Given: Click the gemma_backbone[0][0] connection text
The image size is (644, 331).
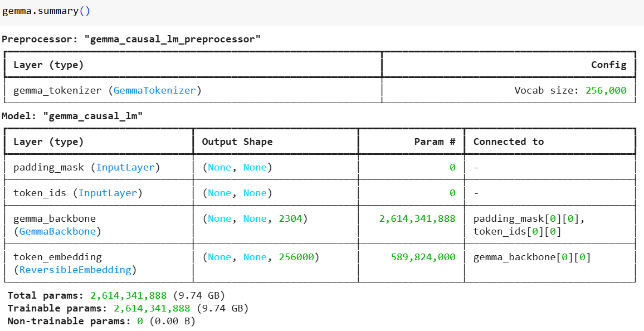Looking at the screenshot, I should point(532,257).
